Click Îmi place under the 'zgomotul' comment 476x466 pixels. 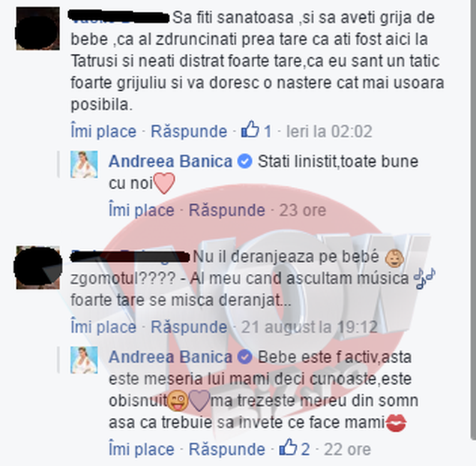tap(103, 327)
